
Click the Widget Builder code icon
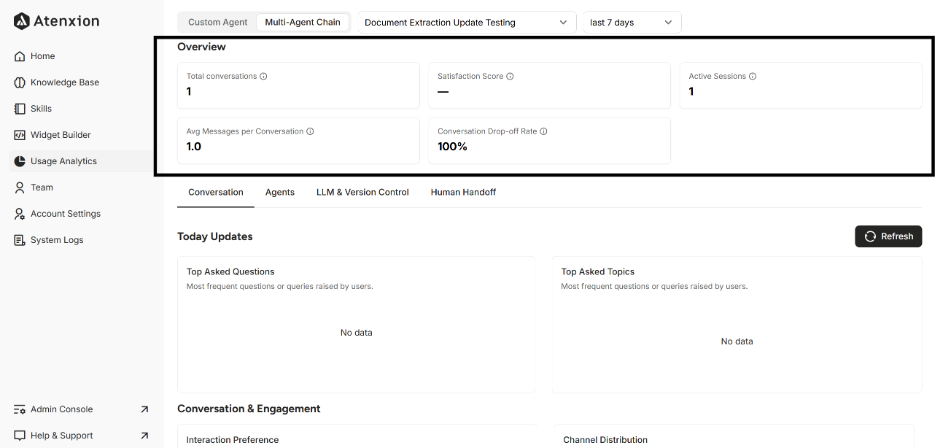point(19,135)
